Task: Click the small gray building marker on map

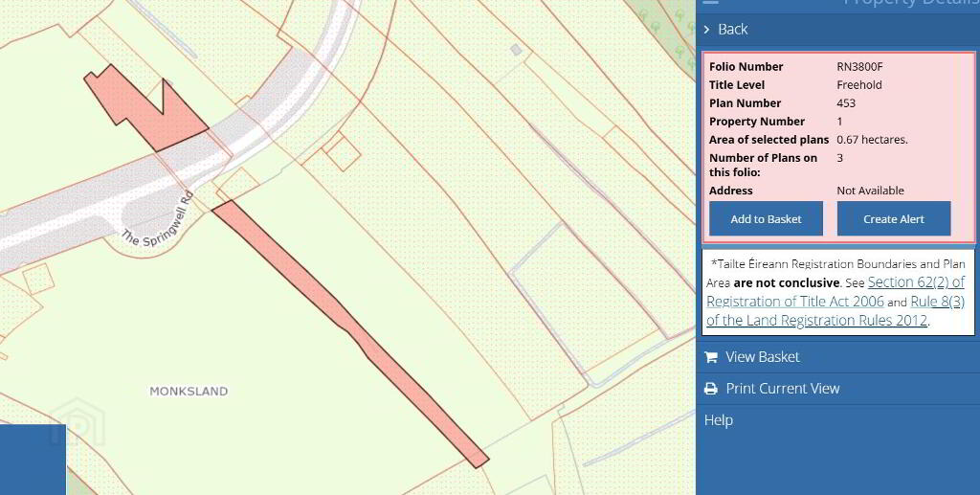Action: point(516,50)
